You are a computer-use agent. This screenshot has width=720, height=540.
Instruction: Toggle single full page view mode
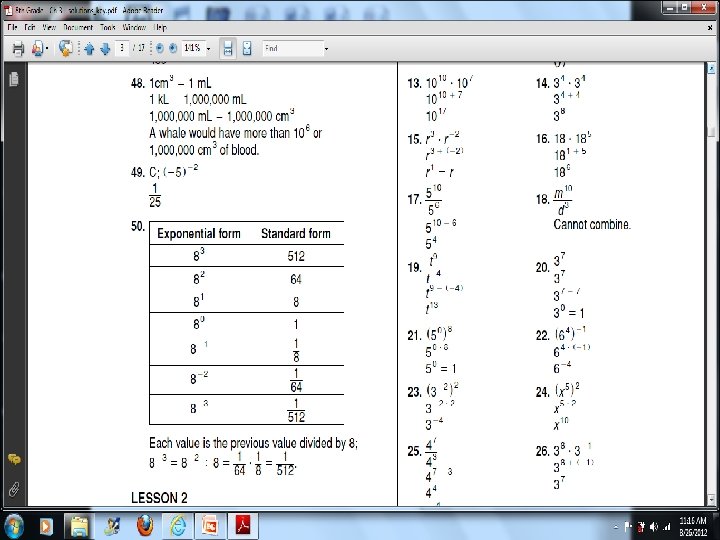coord(247,48)
